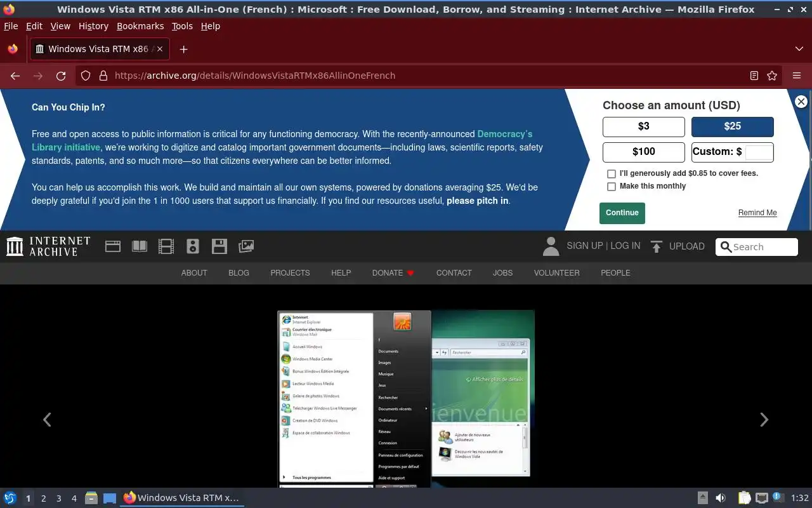Open the ABOUT nav link

(194, 273)
